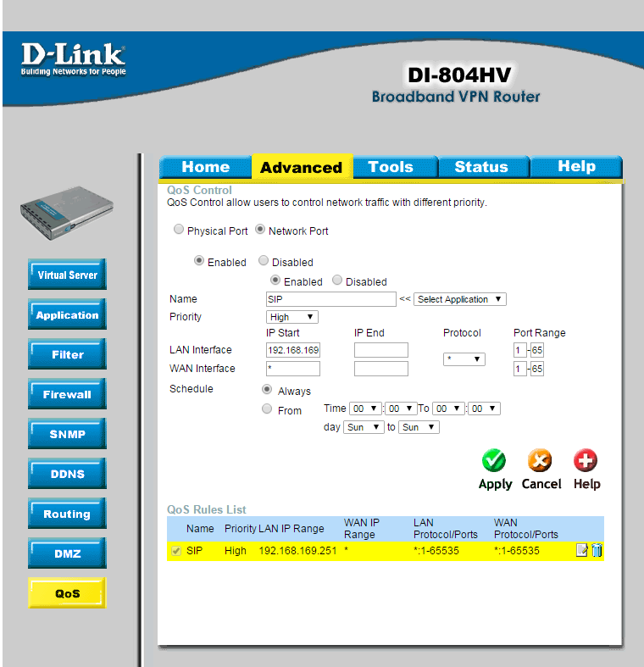Open the Firewall page
This screenshot has height=667, width=644.
point(67,394)
